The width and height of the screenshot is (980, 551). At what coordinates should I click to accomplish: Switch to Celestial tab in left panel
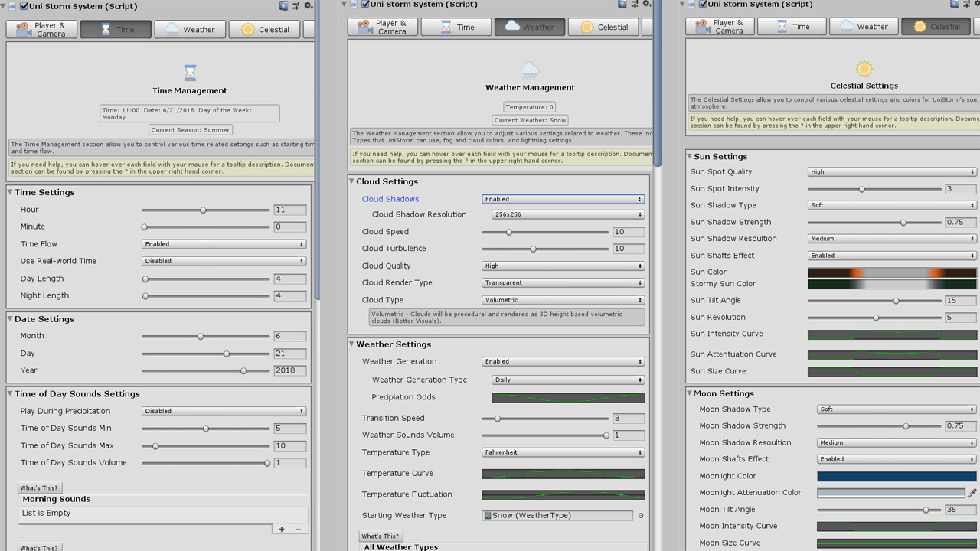tap(264, 30)
